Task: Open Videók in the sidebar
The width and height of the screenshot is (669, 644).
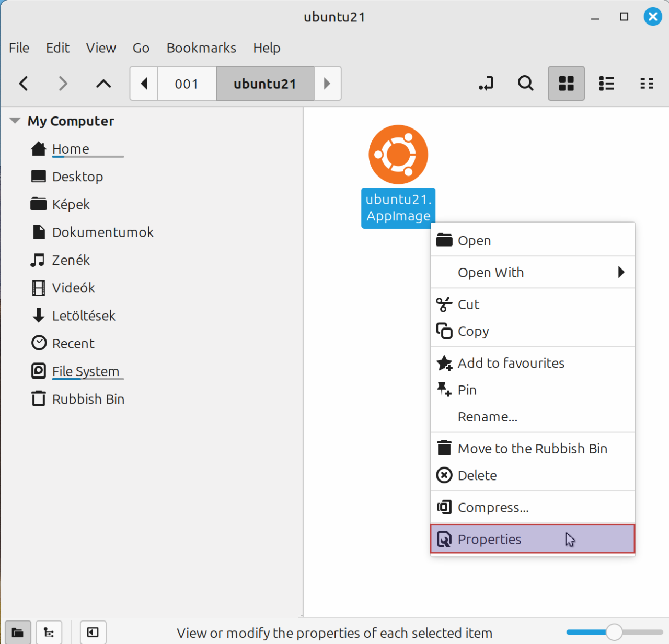Action: (74, 288)
